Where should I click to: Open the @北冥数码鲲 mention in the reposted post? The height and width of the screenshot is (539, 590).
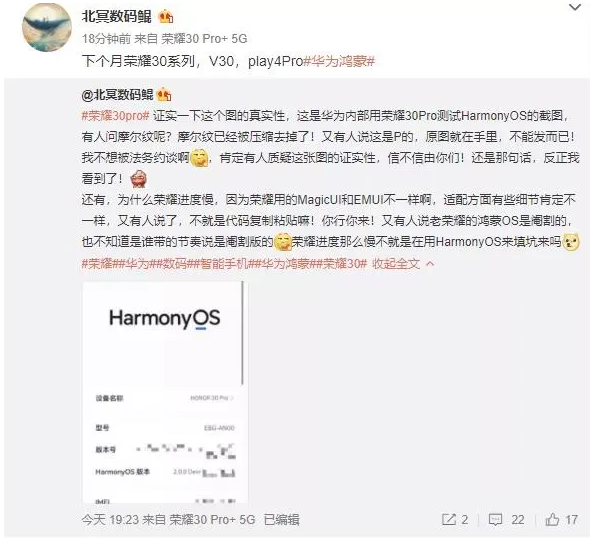117,95
